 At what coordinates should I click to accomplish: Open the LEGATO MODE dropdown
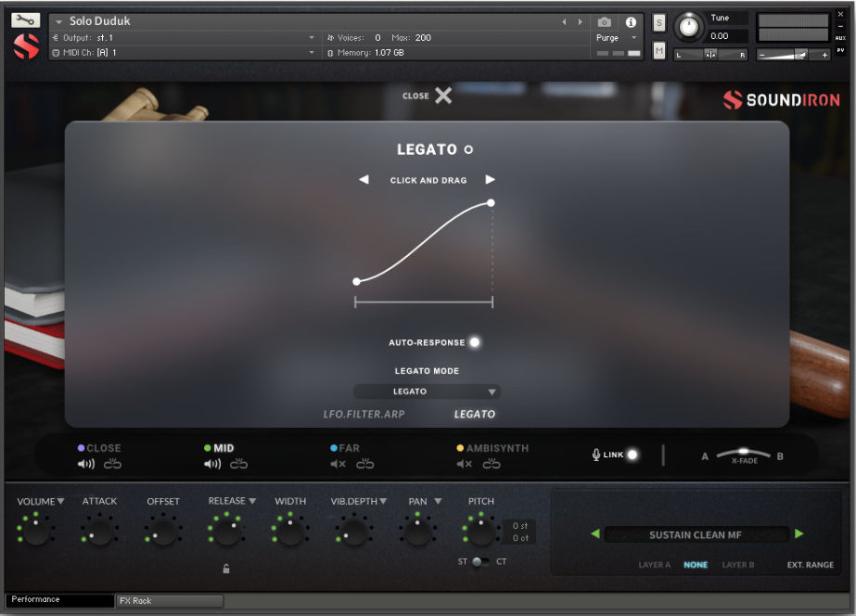point(426,391)
